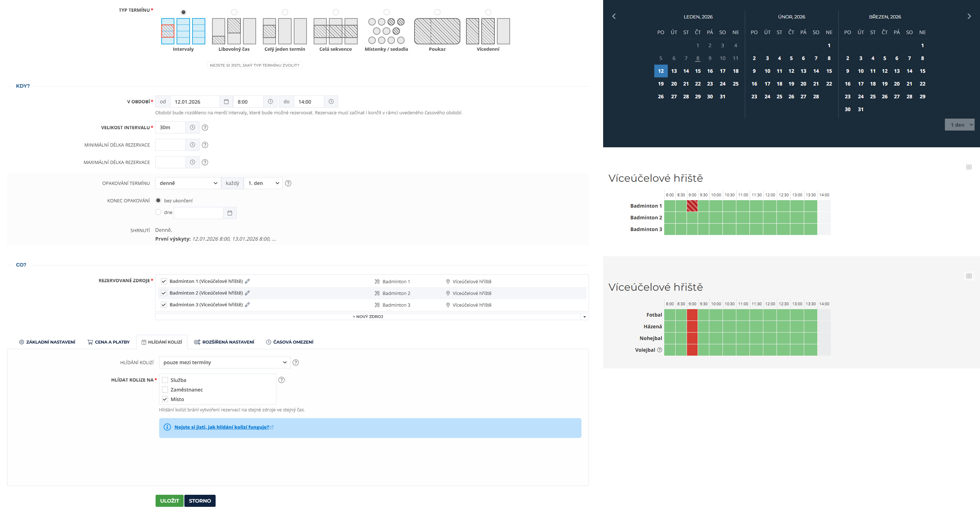The height and width of the screenshot is (515, 980).
Task: Expand the 'pouze mezi termíny' dropdown
Action: [224, 363]
